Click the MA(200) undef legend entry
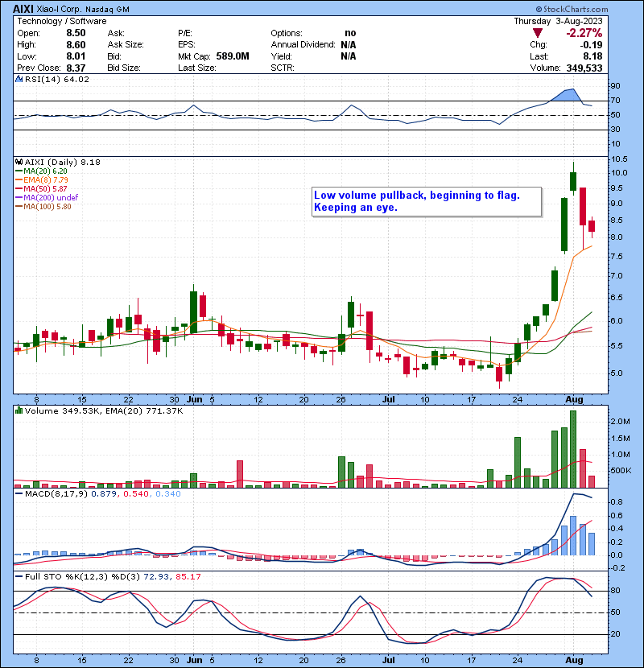Screen dimensions: 644x668 coord(47,198)
